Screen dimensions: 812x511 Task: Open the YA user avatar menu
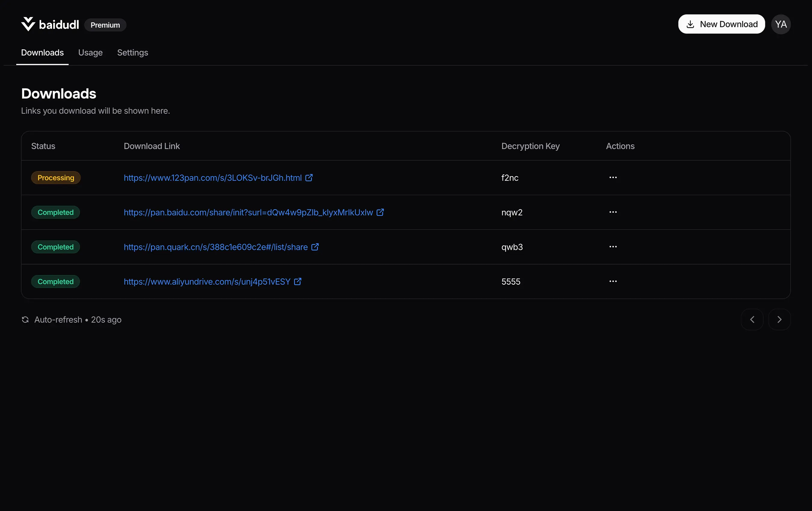[781, 24]
